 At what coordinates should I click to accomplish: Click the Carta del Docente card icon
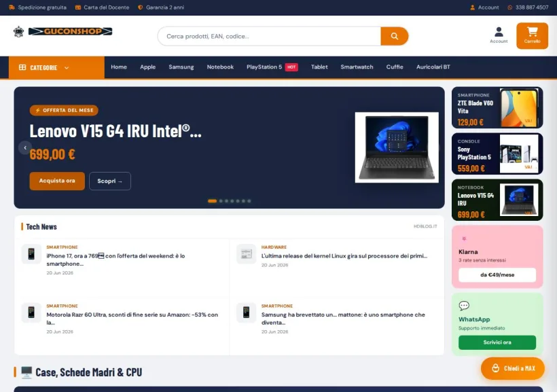click(x=78, y=7)
